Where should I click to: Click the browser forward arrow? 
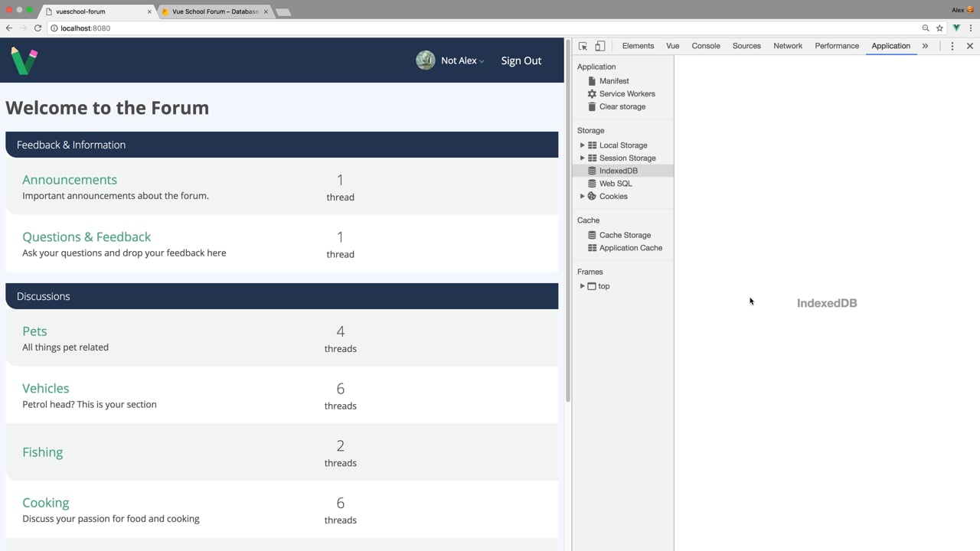pyautogui.click(x=23, y=28)
